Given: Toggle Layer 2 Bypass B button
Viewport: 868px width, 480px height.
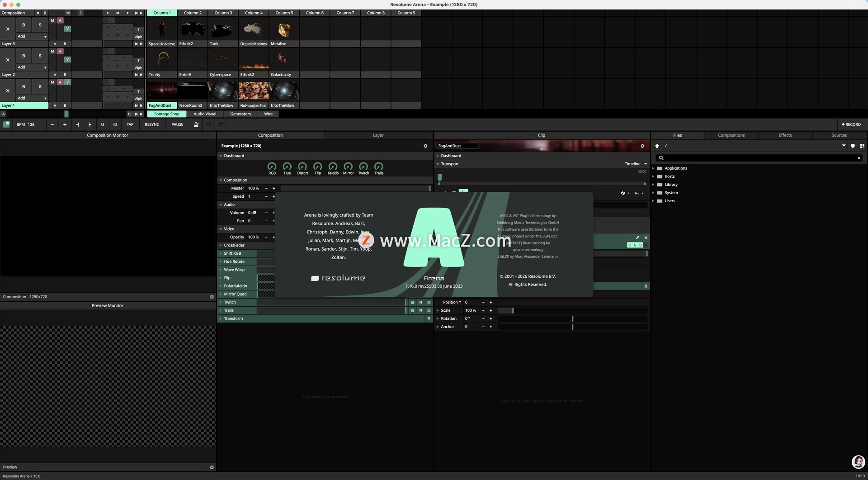Looking at the screenshot, I should click(24, 56).
